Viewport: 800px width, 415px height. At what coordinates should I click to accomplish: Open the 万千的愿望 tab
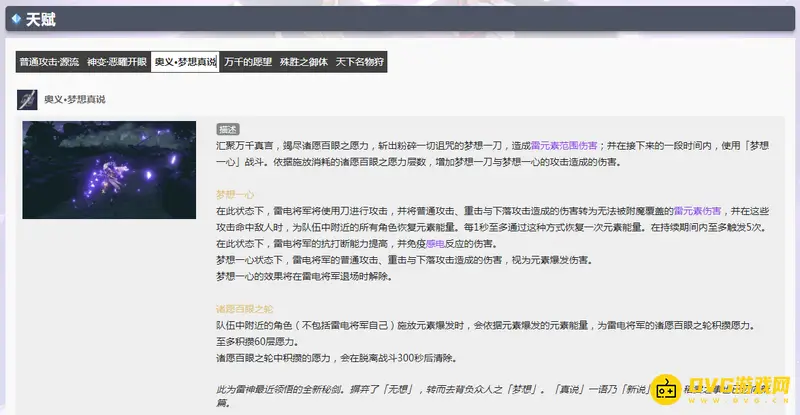tap(247, 62)
